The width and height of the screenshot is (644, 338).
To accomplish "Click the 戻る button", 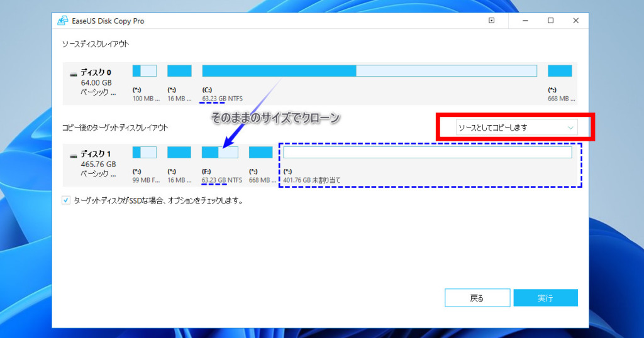I will pos(477,298).
